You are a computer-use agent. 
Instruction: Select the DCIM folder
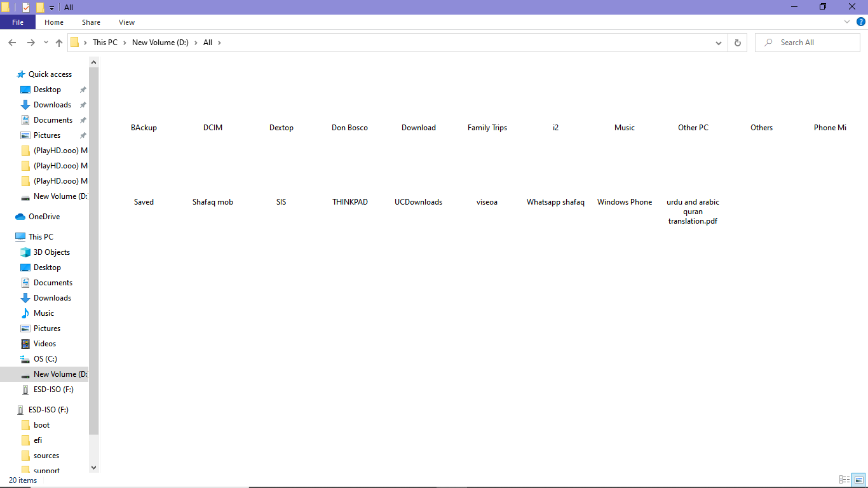coord(213,128)
